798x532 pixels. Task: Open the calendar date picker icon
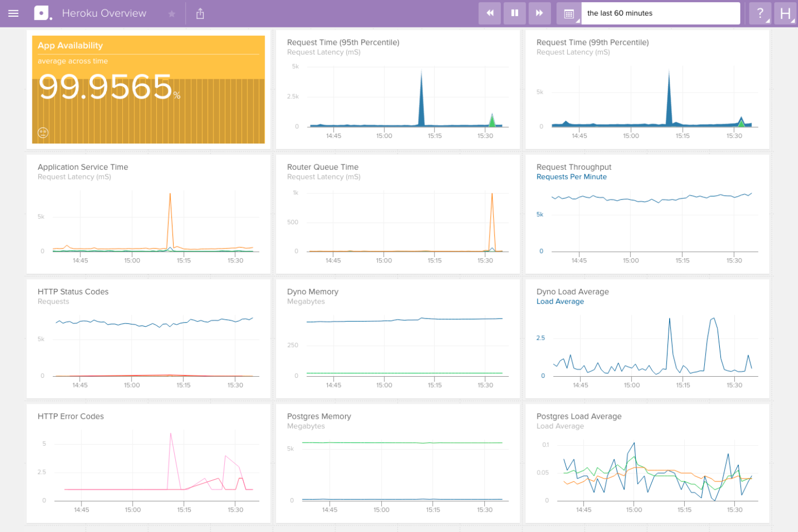pos(568,13)
